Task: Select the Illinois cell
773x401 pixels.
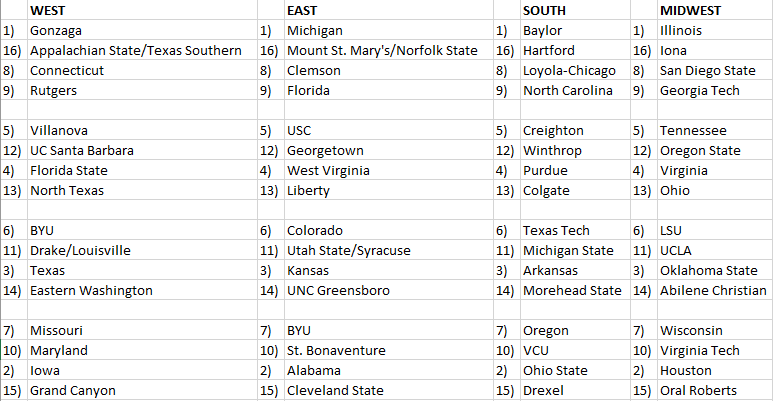Action: (x=680, y=30)
